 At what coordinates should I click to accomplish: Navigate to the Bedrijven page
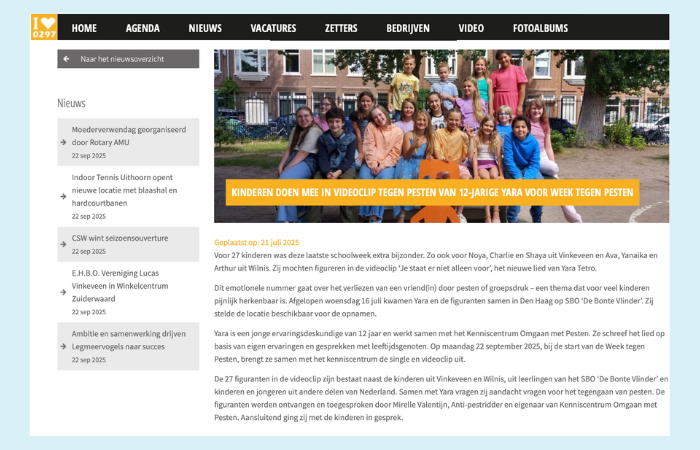(x=408, y=28)
